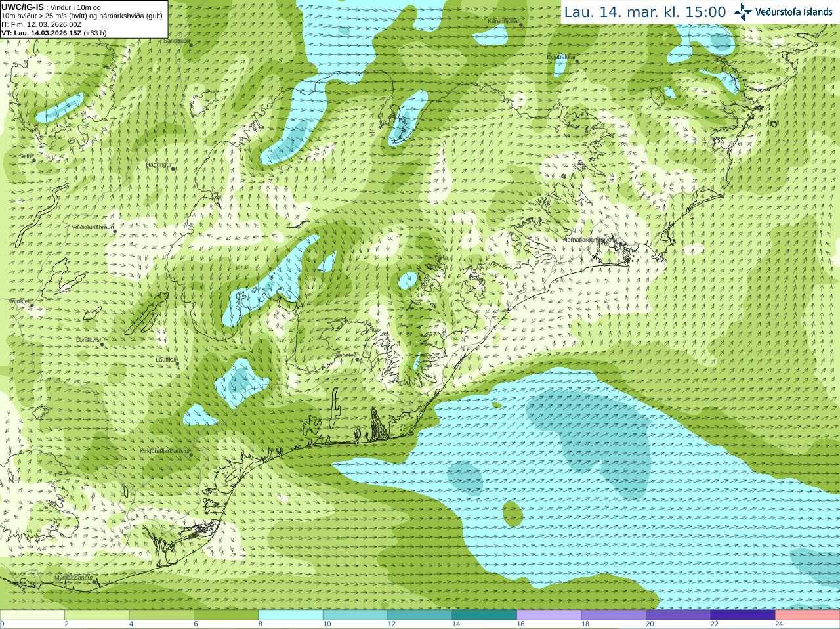Click the legend scale value 24
Screen dimensions: 840x629
tap(780, 624)
